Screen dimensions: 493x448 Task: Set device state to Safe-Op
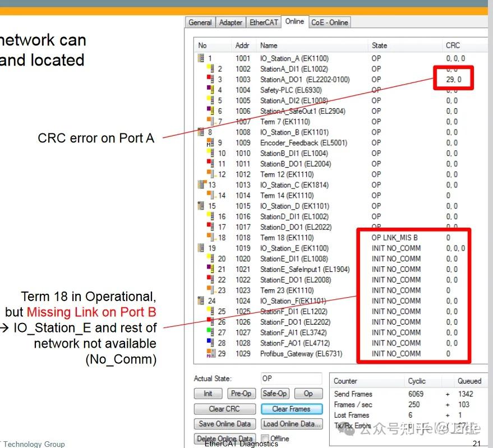(275, 394)
